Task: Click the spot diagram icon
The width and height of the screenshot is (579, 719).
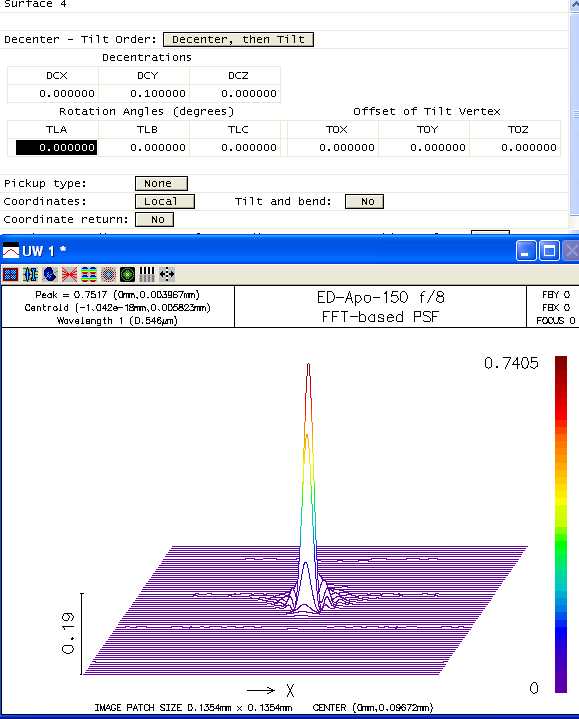Action: pos(108,275)
